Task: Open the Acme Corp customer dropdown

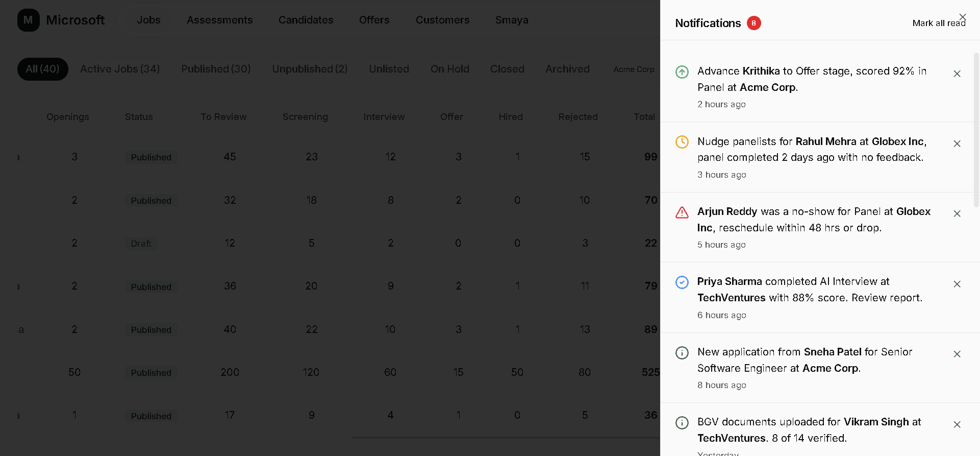Action: [x=634, y=69]
